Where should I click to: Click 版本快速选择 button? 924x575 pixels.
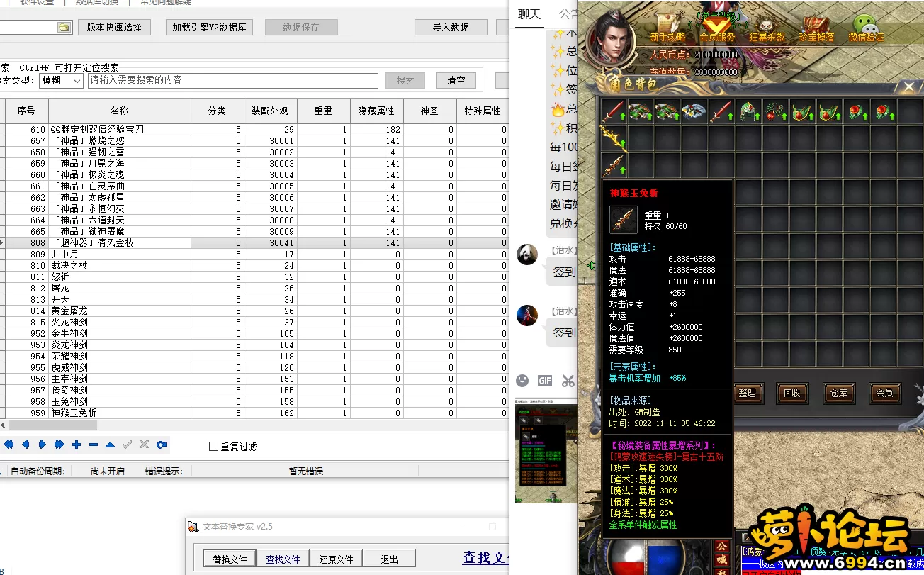(x=114, y=28)
